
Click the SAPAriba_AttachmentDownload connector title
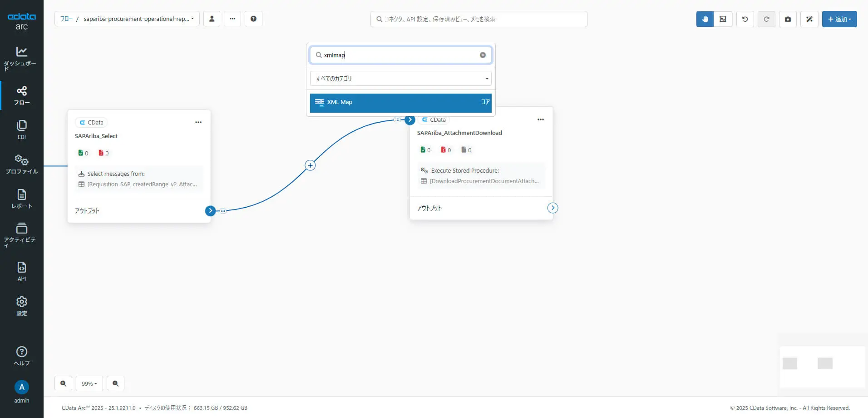pos(459,133)
